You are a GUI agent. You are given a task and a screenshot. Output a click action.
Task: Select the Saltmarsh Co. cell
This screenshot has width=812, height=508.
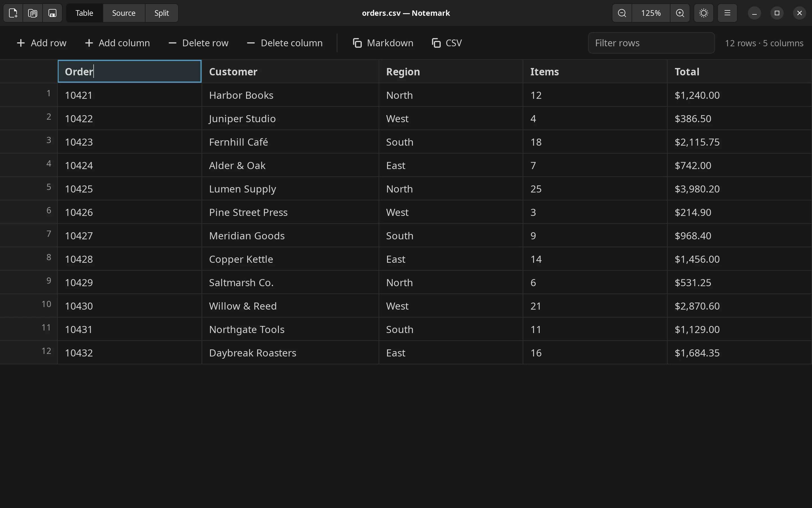coord(290,283)
